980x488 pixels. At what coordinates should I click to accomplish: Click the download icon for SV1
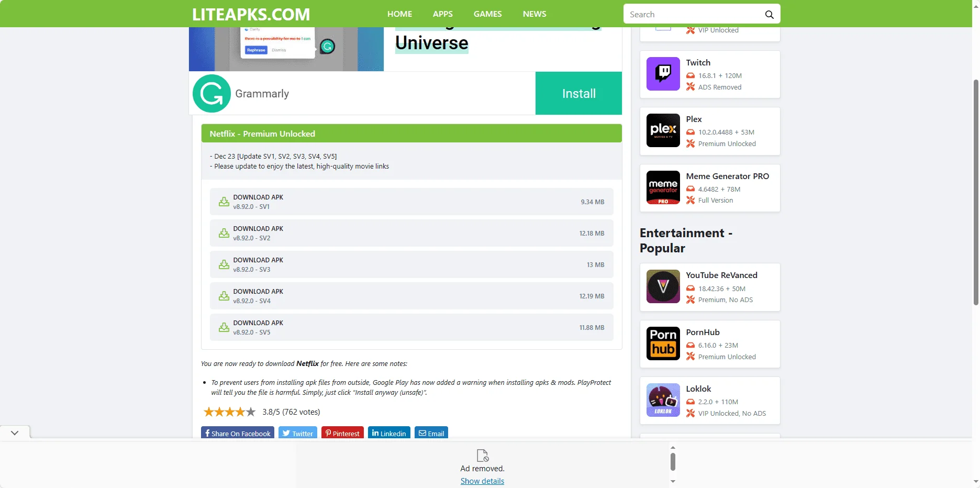click(x=224, y=202)
